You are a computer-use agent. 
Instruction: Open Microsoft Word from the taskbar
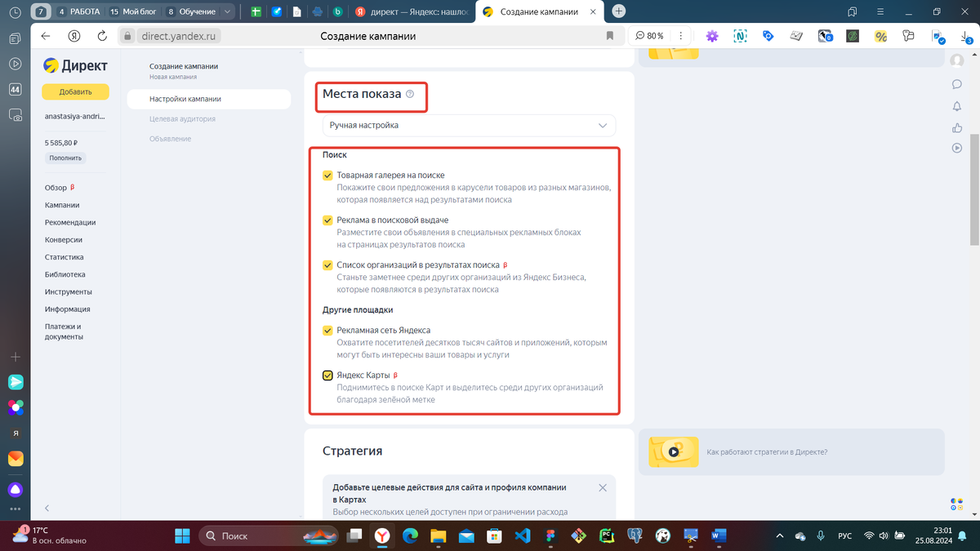(719, 535)
